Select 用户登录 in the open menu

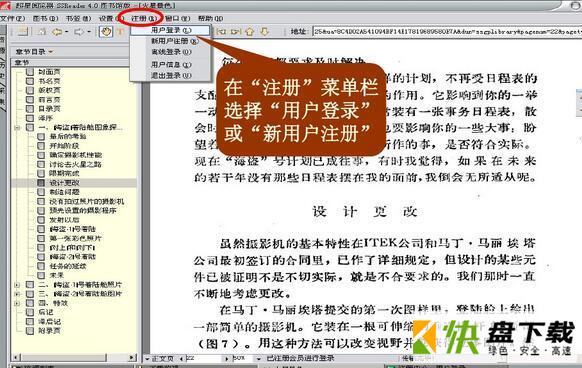point(171,30)
